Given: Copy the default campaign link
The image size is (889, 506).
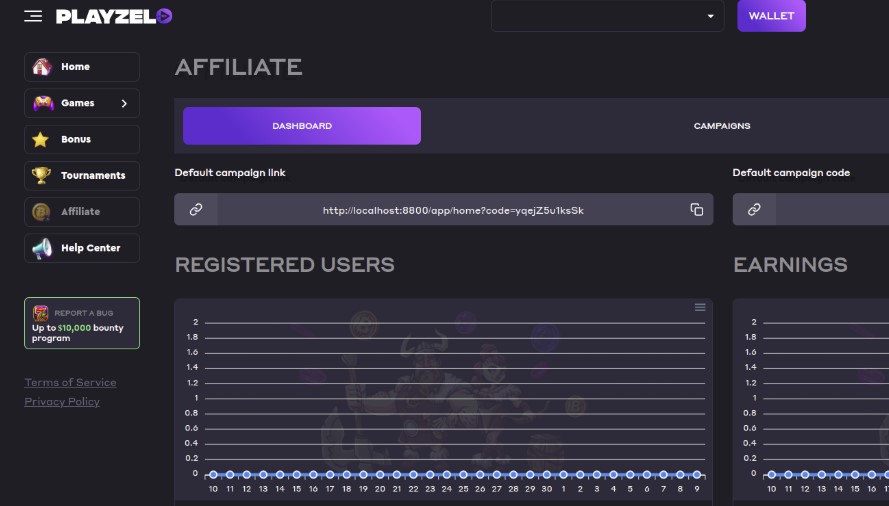Looking at the screenshot, I should (x=697, y=209).
